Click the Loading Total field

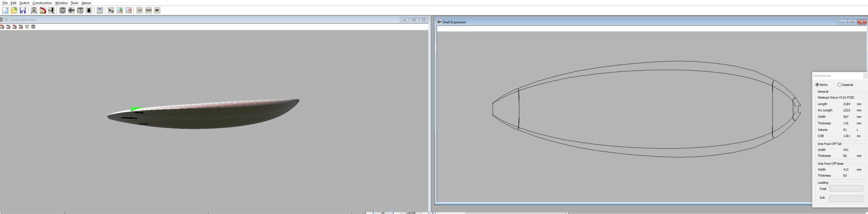click(x=846, y=189)
